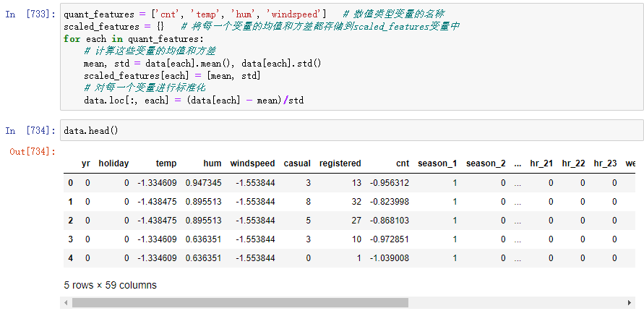Click cnt value -0.956312

390,183
